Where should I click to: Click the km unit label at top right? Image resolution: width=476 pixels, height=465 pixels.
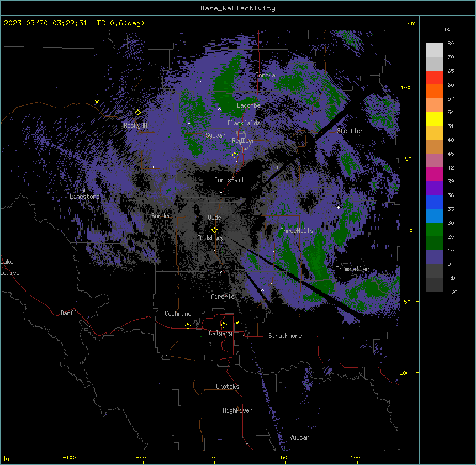tap(411, 23)
